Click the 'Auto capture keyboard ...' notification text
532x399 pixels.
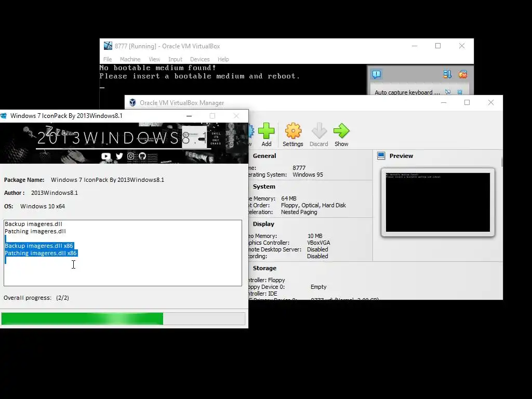407,92
